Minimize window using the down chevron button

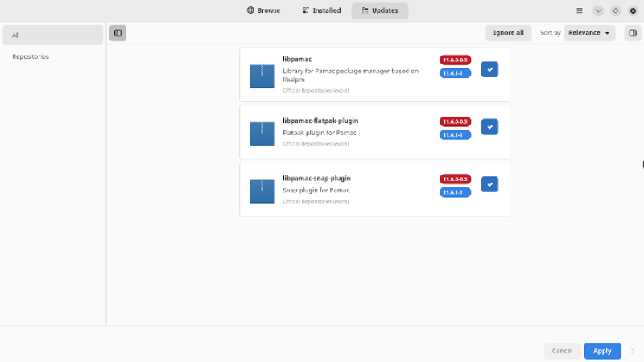[598, 10]
